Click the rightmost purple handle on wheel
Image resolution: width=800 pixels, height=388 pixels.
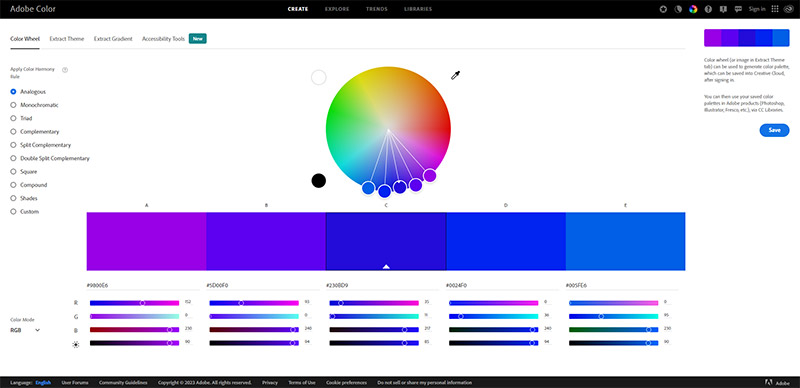pyautogui.click(x=430, y=176)
